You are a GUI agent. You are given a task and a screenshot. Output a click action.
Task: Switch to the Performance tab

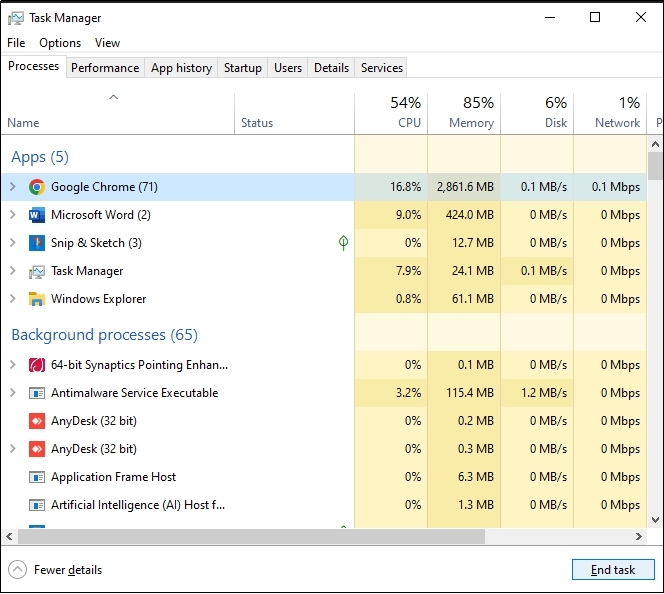(105, 68)
